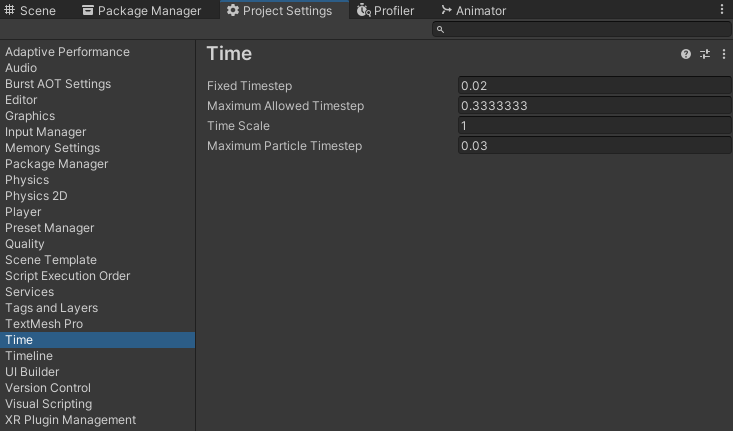This screenshot has width=733, height=431.
Task: Click the Fixed Timestep value field
Action: click(594, 86)
